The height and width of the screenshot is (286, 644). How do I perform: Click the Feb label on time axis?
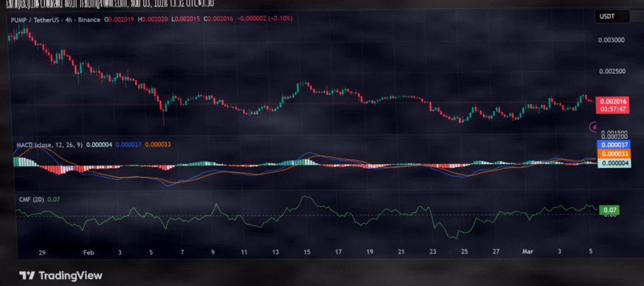click(89, 252)
